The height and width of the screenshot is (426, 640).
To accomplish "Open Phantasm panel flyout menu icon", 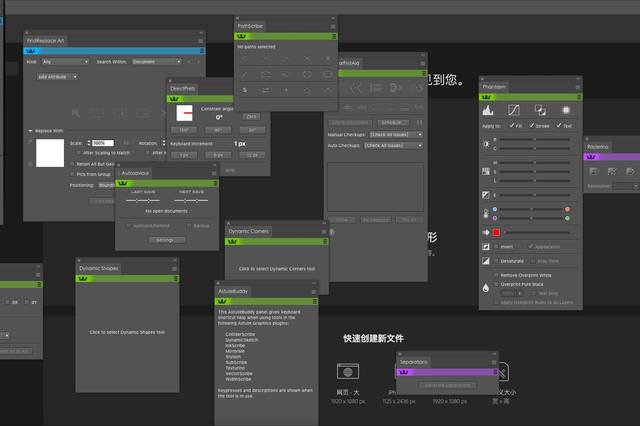I will 578,87.
